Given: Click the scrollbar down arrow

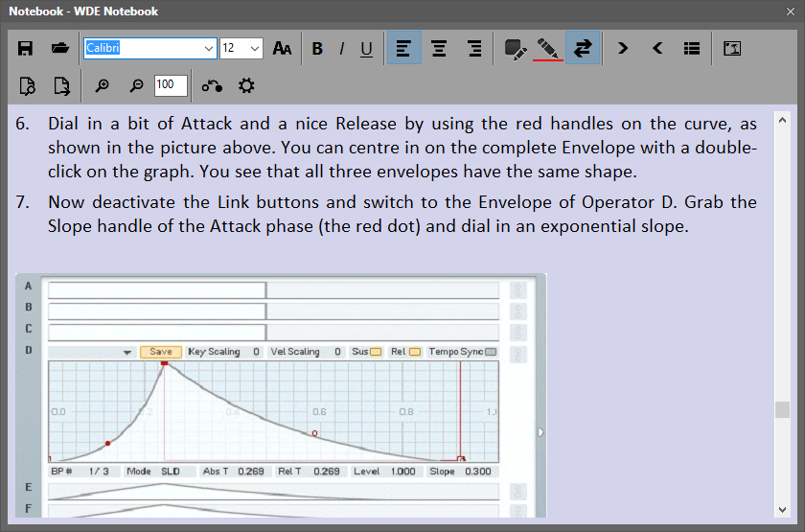Looking at the screenshot, I should pos(782,509).
